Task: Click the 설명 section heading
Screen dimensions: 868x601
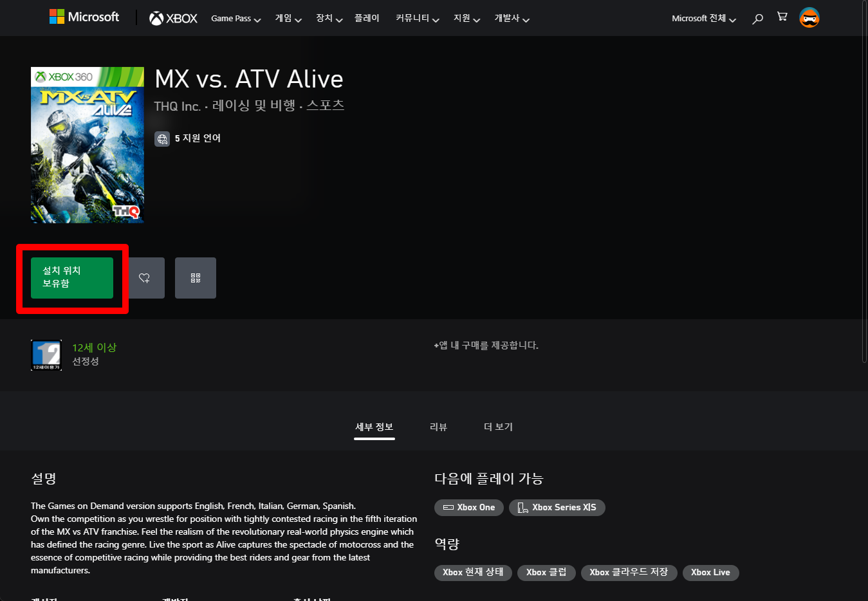Action: coord(44,479)
